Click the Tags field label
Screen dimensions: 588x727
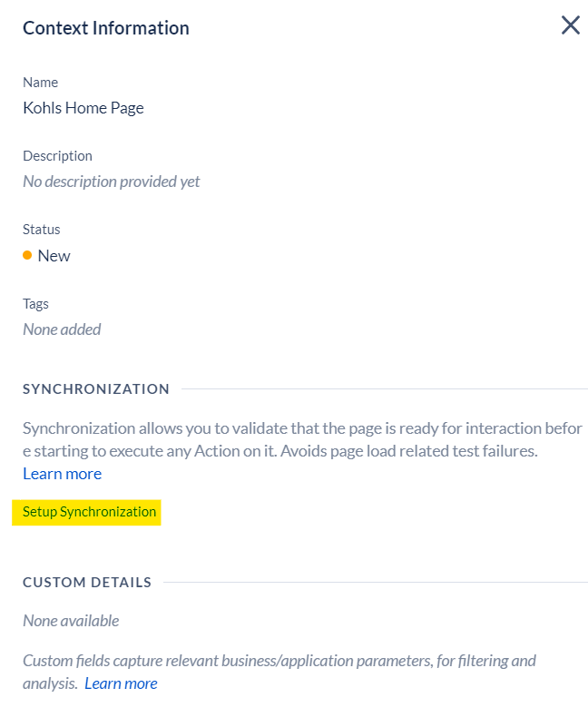point(35,304)
